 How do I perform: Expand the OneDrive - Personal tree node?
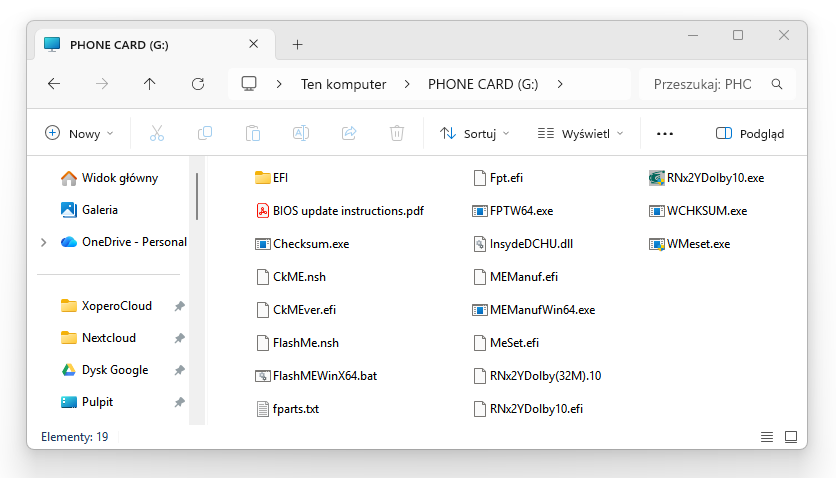pyautogui.click(x=43, y=242)
